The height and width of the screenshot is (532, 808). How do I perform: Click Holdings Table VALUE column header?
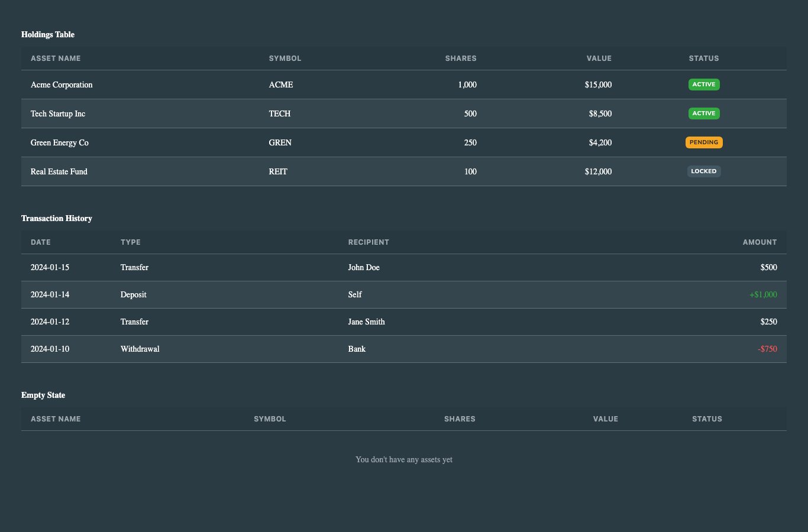(x=599, y=59)
